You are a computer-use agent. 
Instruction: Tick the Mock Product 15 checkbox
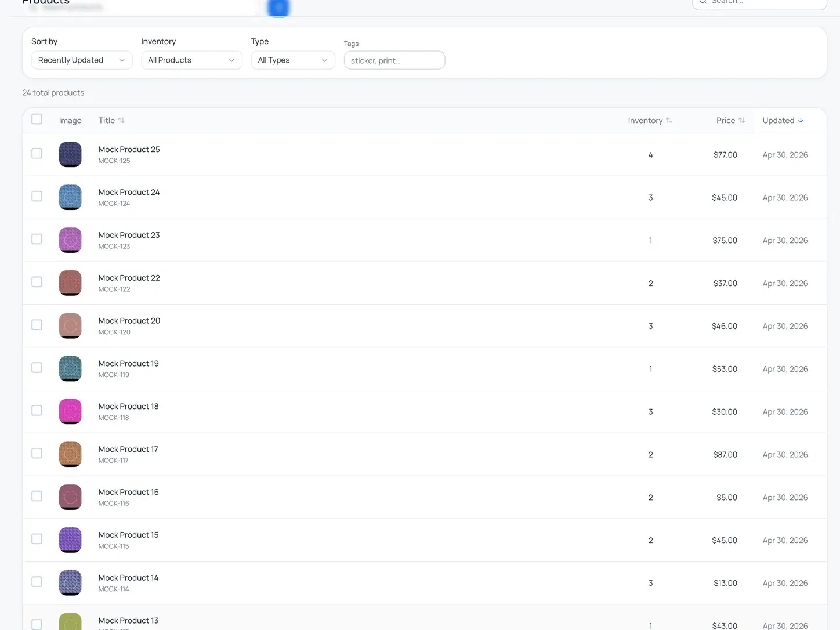coord(37,539)
